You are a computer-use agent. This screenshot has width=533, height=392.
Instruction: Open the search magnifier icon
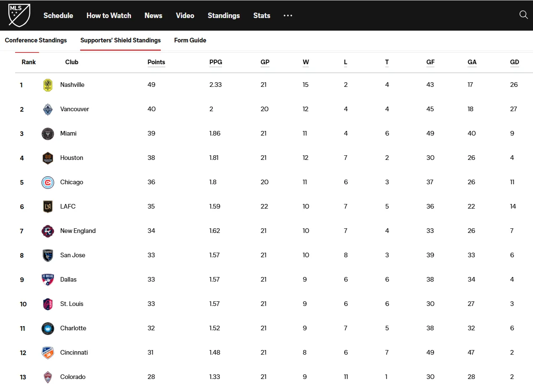tap(523, 15)
